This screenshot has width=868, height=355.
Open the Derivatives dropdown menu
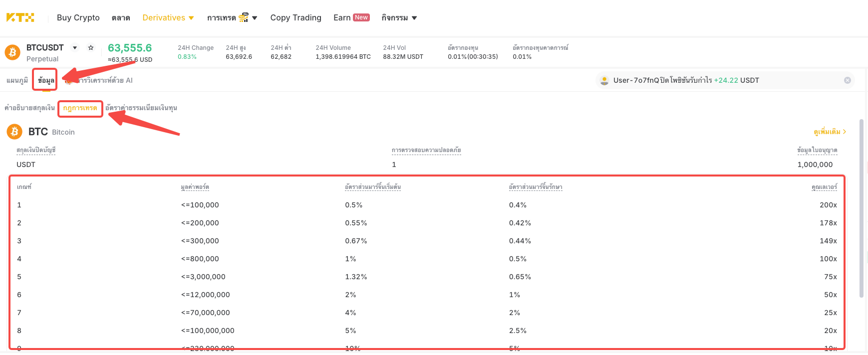pos(168,17)
